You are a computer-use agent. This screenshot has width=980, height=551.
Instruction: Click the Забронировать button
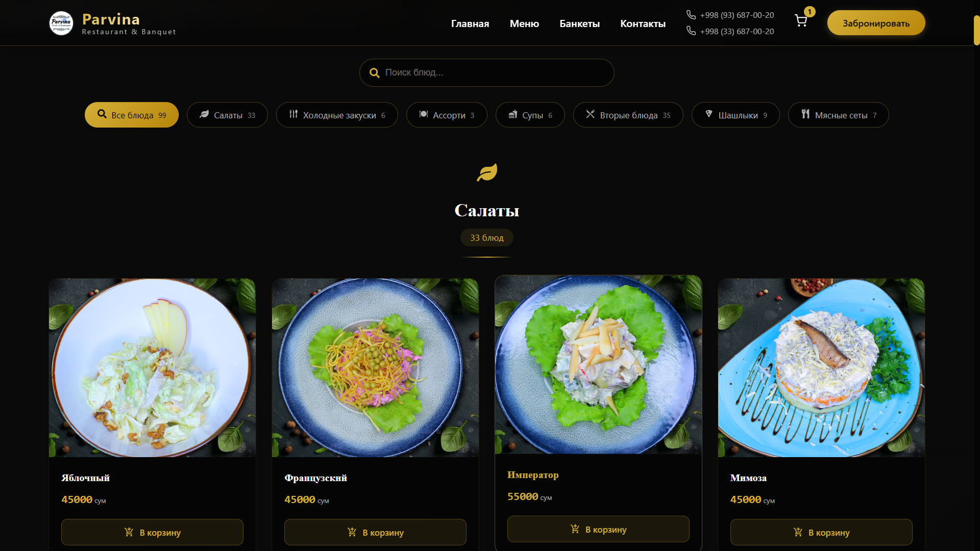pyautogui.click(x=876, y=23)
